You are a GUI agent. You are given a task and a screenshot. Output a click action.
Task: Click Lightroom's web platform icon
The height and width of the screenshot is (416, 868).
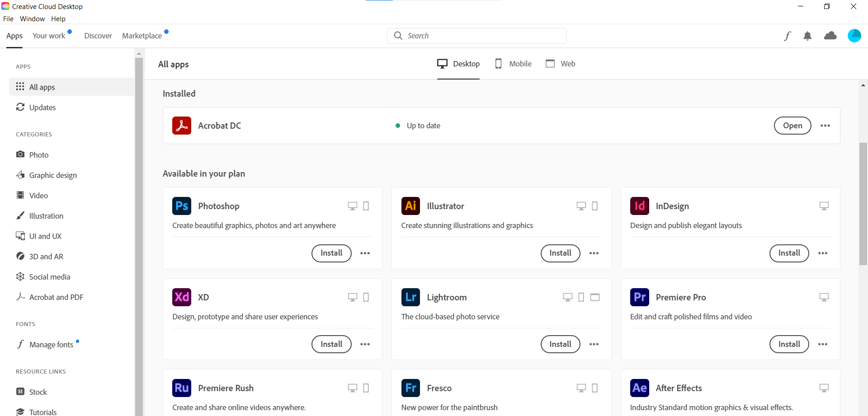click(x=595, y=297)
